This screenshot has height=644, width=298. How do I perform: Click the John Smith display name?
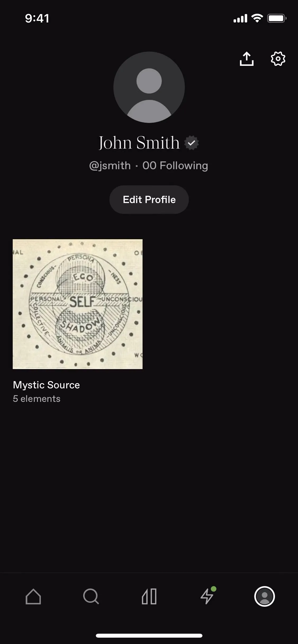point(139,143)
